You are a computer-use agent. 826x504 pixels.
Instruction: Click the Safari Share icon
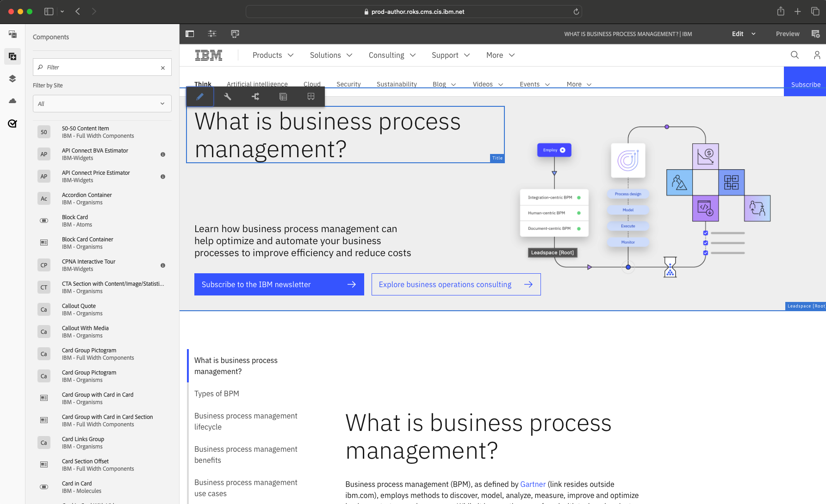click(x=781, y=12)
